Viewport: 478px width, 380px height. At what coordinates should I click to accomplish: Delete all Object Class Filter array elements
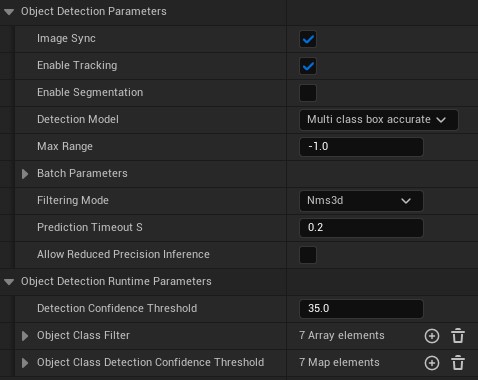click(x=458, y=336)
